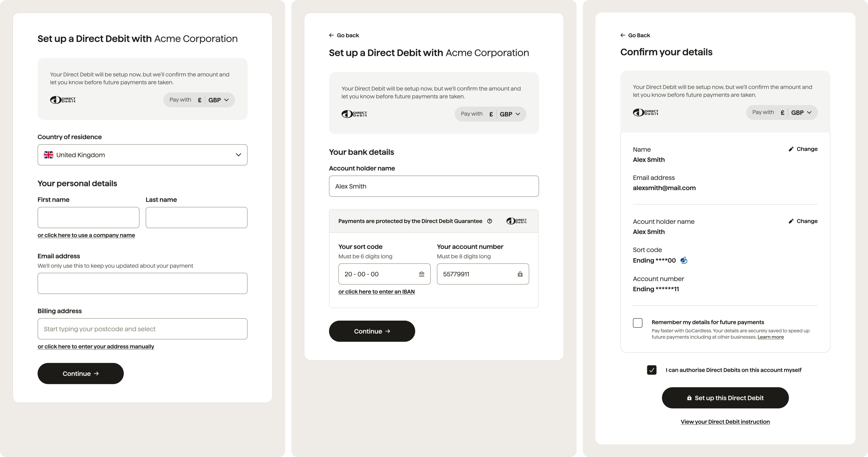Click the pencil icon beside Account holder Change
The image size is (868, 457).
791,221
